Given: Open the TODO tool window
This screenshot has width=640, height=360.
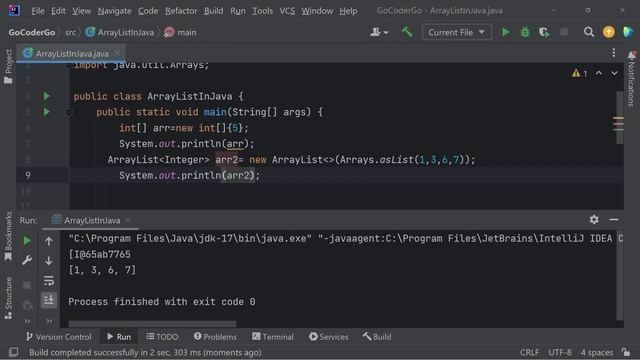Looking at the screenshot, I should (x=162, y=337).
